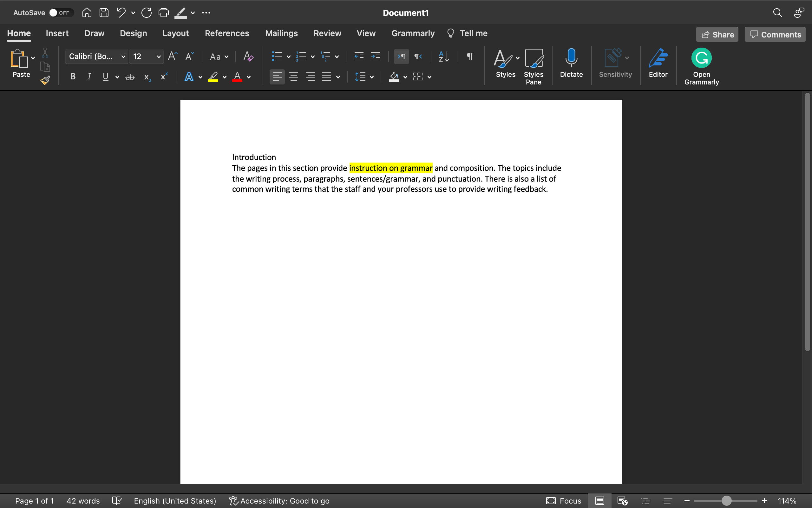Toggle italic formatting

89,77
